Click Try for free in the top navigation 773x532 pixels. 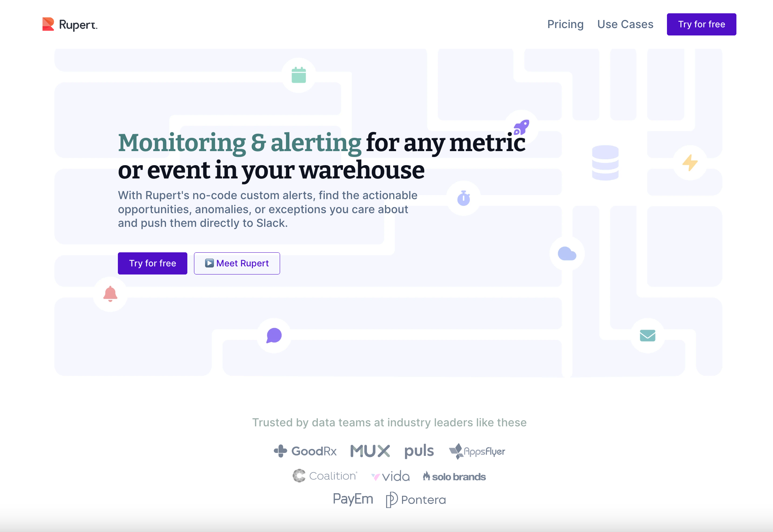pos(701,24)
